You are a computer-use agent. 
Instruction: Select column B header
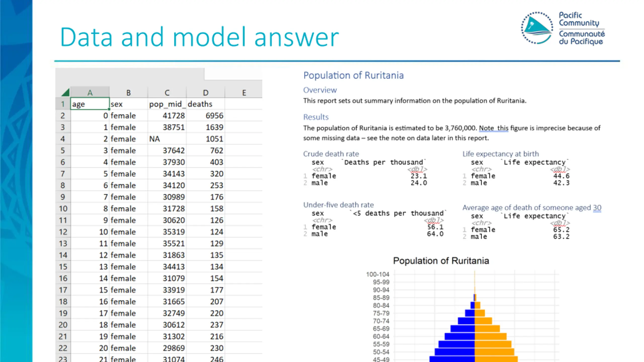[x=129, y=93]
